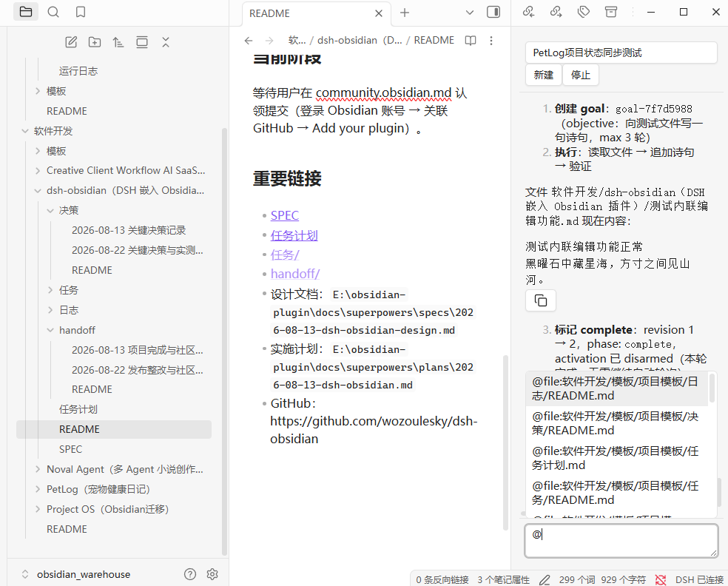Click the note editor vertical scrollbar
This screenshot has height=586, width=728.
point(505,442)
